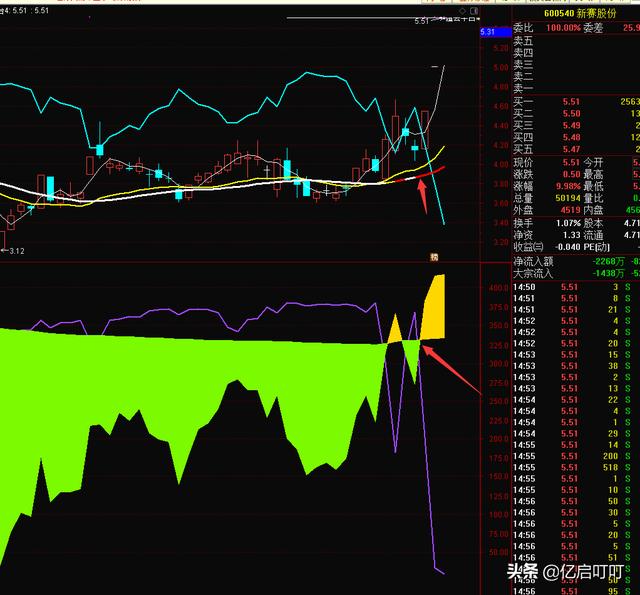640x595 pixels.
Task: Click the 买一 bid price 5.51
Action: coord(571,102)
